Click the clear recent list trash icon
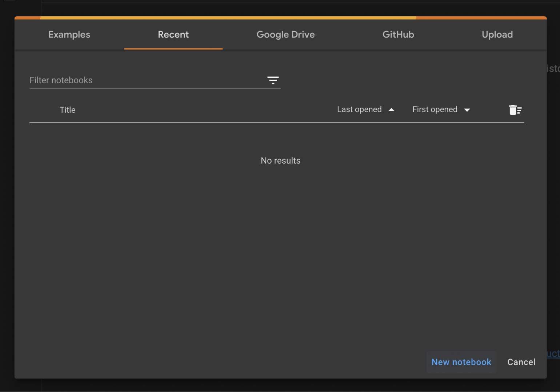 (x=515, y=110)
